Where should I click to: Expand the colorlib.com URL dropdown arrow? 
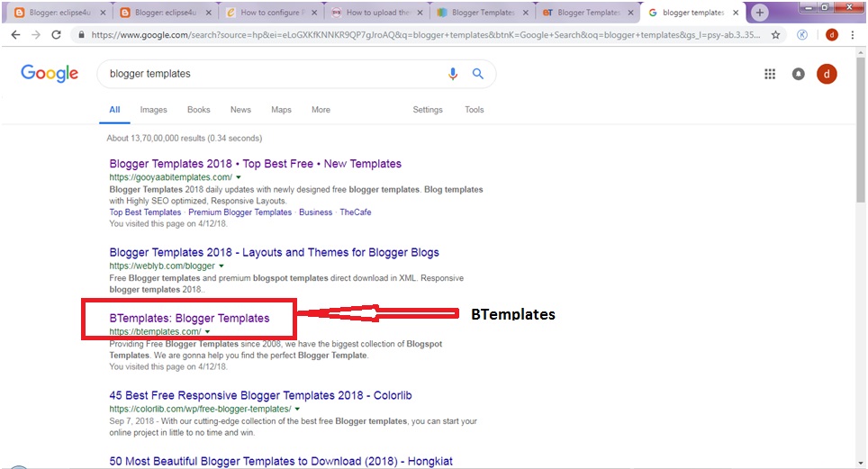coord(297,410)
